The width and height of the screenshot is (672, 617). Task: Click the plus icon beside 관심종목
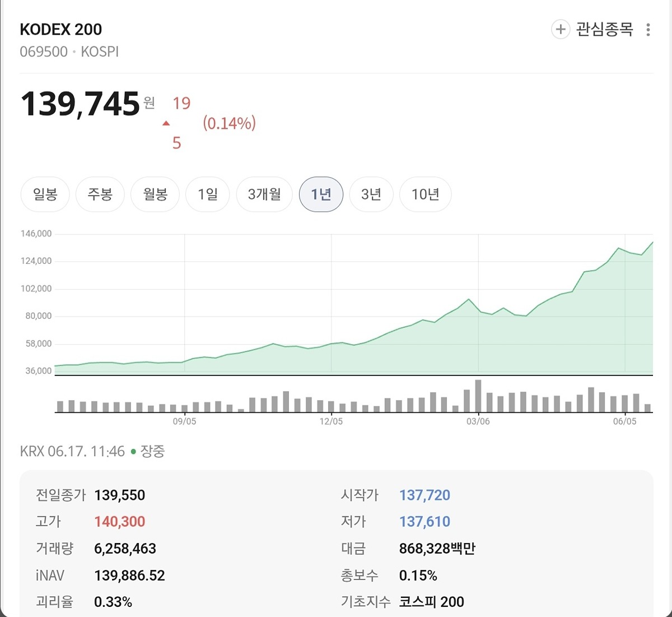pos(561,29)
